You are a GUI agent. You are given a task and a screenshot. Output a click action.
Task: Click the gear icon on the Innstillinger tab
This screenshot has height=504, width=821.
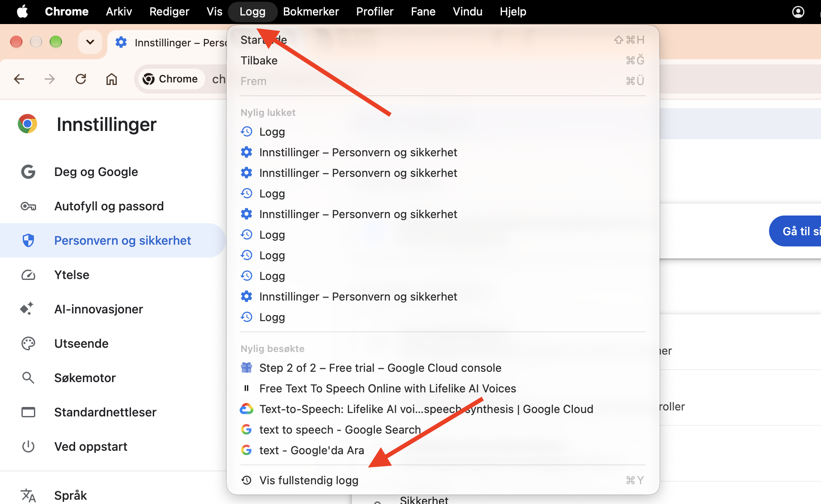[121, 42]
